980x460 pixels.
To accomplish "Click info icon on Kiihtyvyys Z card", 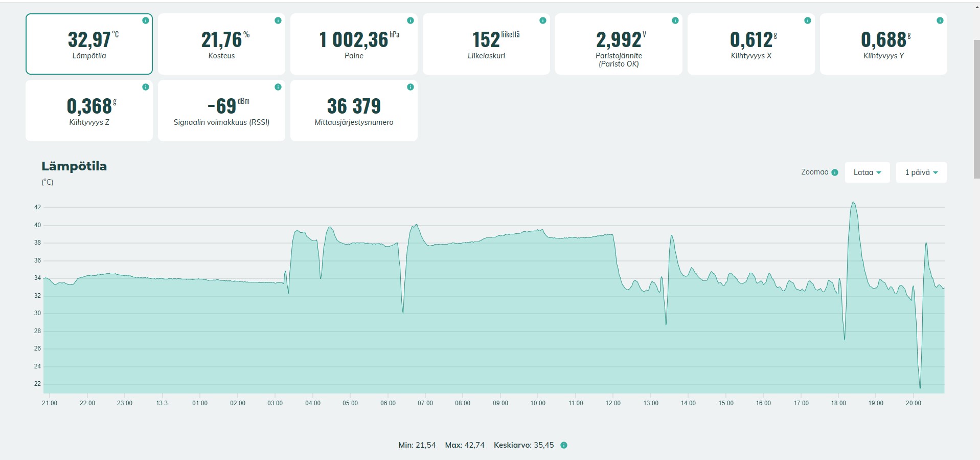I will pyautogui.click(x=146, y=87).
